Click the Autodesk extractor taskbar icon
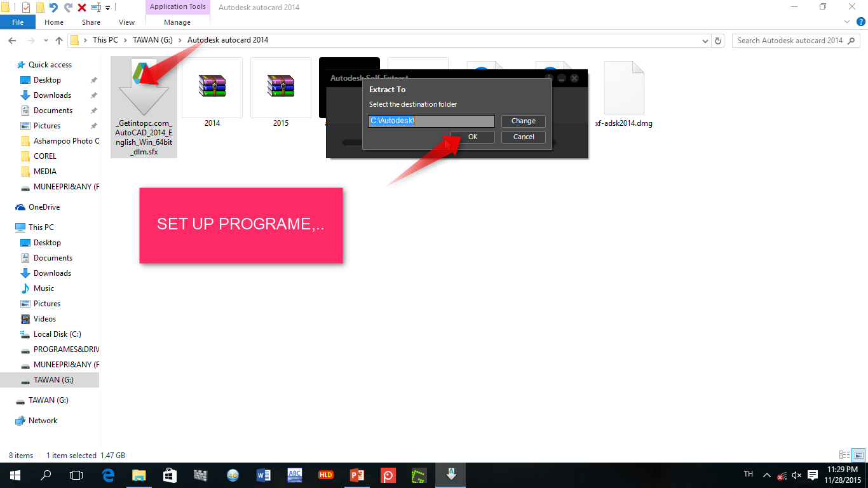The image size is (868, 488). [451, 475]
